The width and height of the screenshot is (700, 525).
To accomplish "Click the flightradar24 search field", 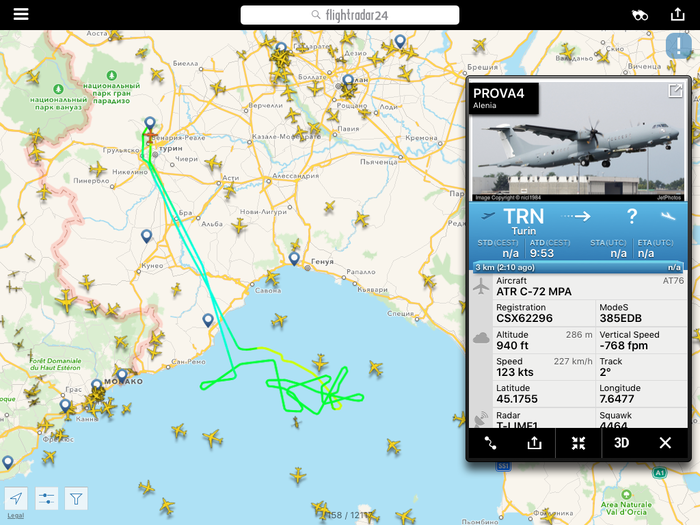I will (x=350, y=15).
